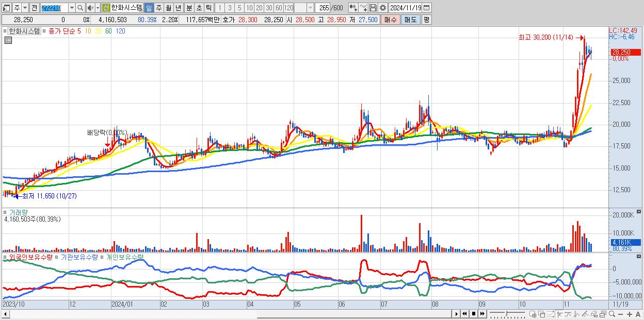Click the 종가 단순 5 moving average label
Viewport: 644px width, 320px height.
coord(65,31)
